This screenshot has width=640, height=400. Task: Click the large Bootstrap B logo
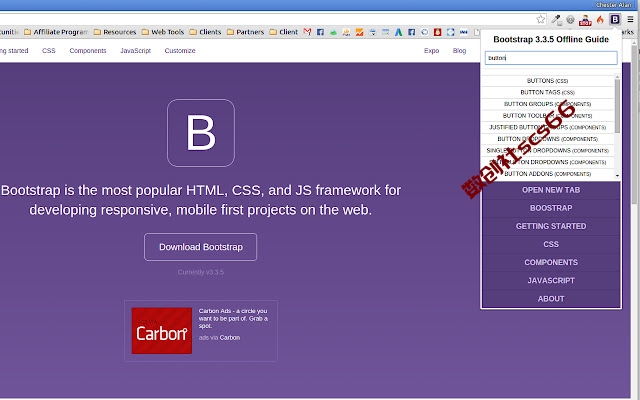[x=201, y=133]
